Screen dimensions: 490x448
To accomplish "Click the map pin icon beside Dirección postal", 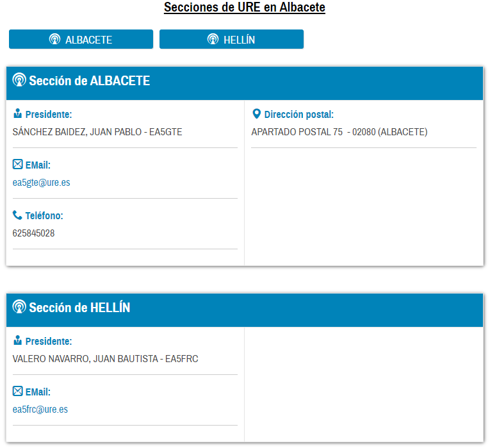I will 257,115.
